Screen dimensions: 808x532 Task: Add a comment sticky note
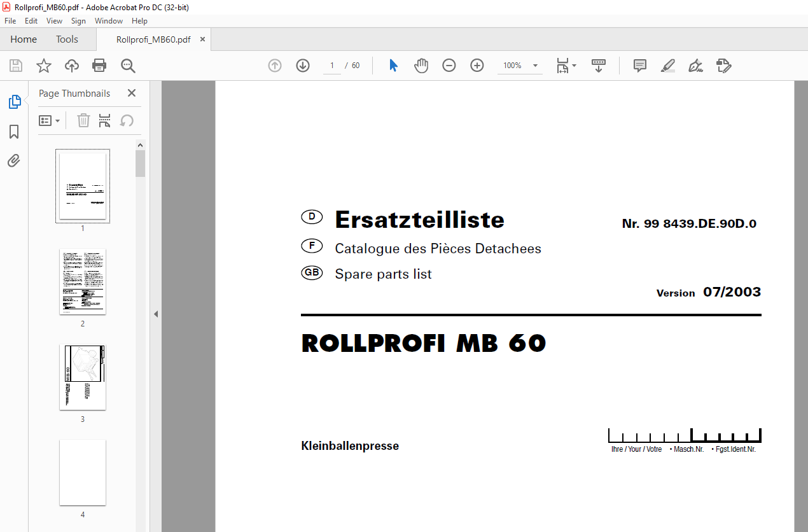tap(640, 66)
